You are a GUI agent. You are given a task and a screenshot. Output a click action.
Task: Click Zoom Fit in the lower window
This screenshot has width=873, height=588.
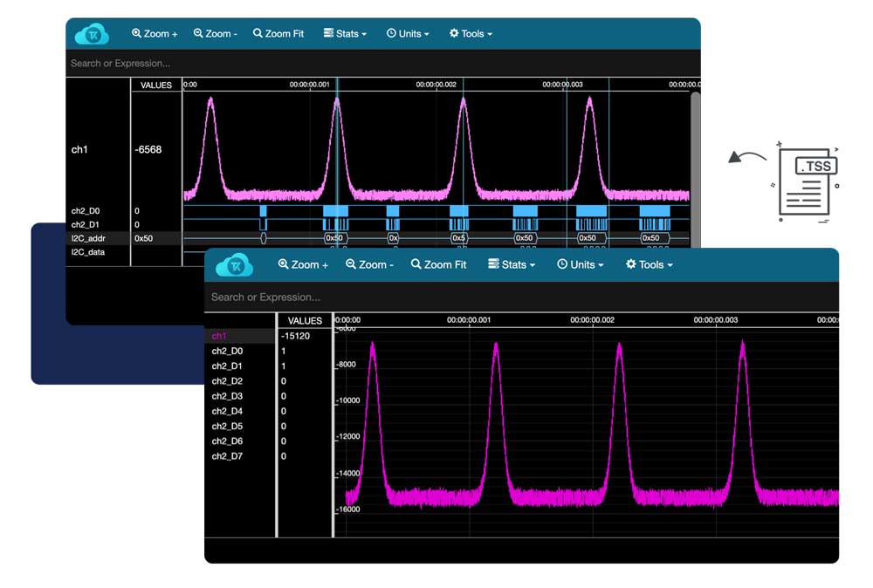tap(438, 264)
